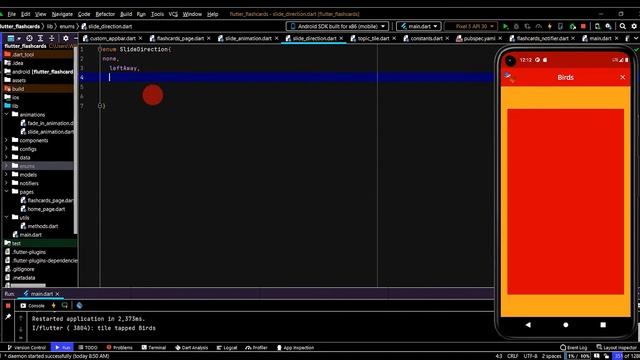The height and width of the screenshot is (360, 640).
Task: Switch to custom_appbar.dart editor tab
Action: [112, 38]
